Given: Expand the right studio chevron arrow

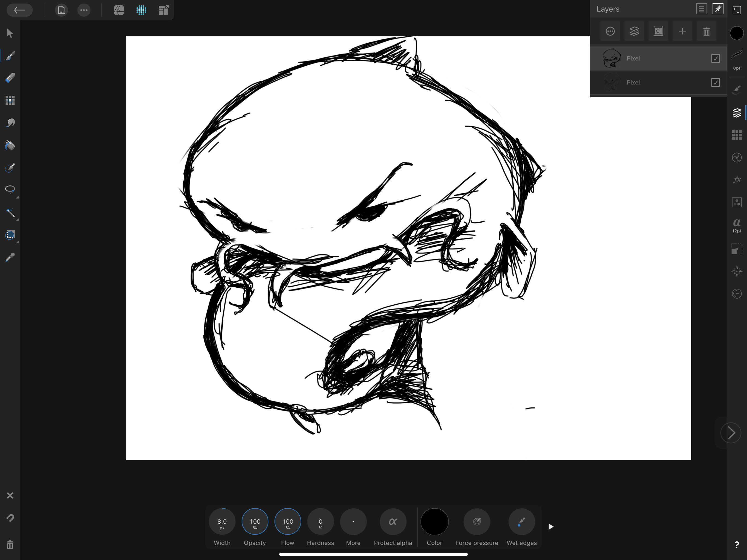Looking at the screenshot, I should [731, 433].
